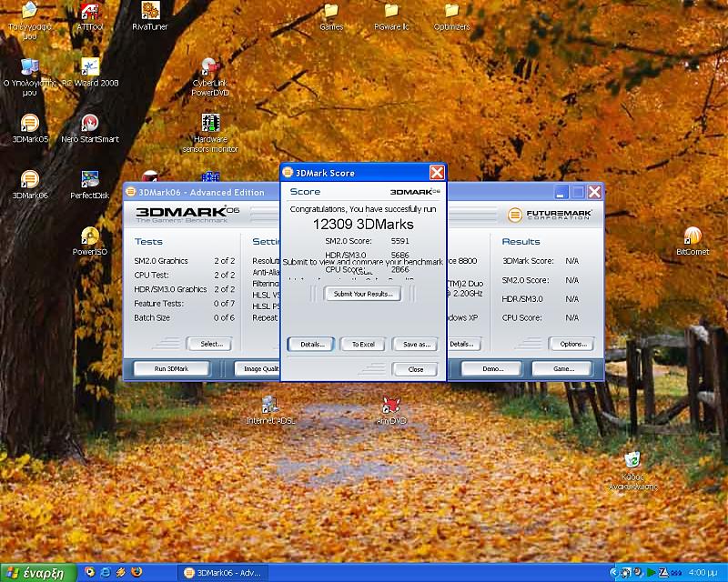Open the BitComet desktop shortcut
This screenshot has width=728, height=582.
point(693,241)
